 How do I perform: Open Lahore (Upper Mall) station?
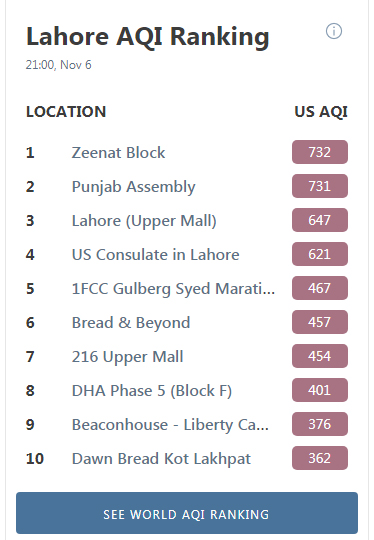144,221
